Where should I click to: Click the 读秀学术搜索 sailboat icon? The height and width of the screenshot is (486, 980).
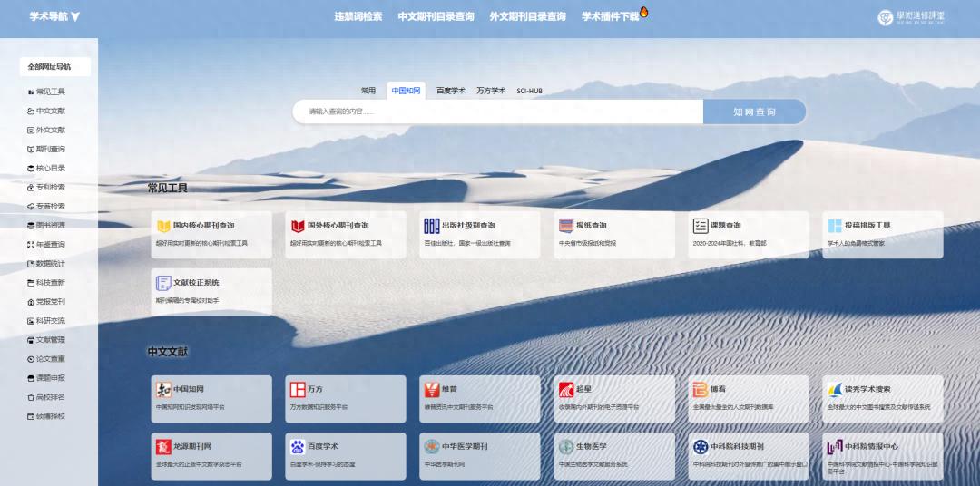pos(835,389)
